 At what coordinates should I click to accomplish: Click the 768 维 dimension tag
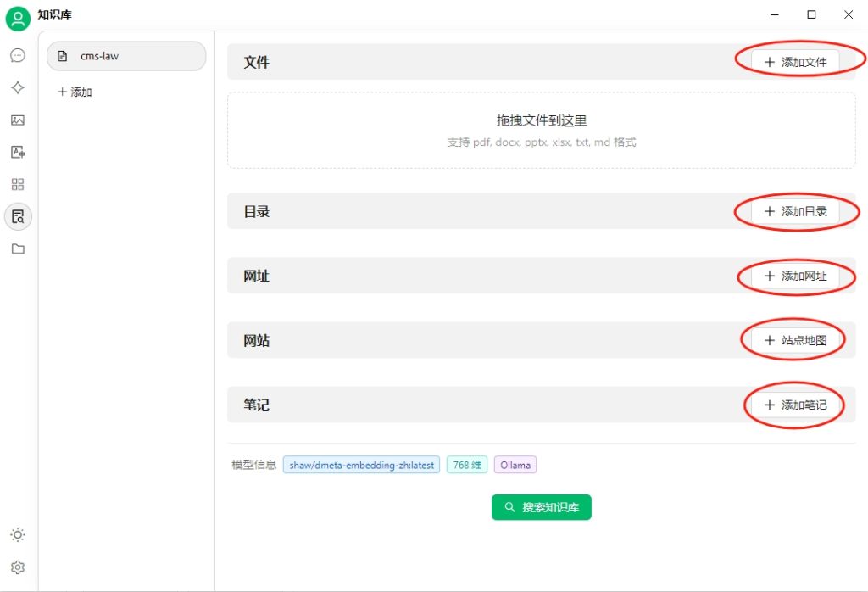pos(467,465)
